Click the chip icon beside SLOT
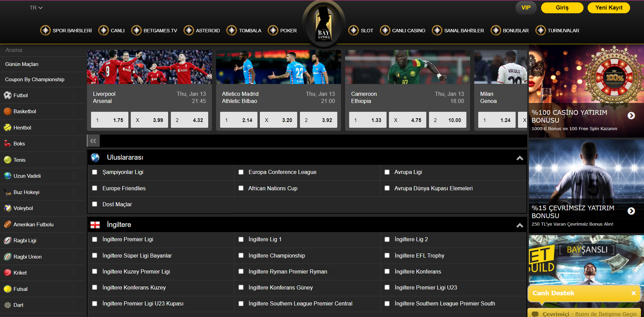 coord(353,30)
